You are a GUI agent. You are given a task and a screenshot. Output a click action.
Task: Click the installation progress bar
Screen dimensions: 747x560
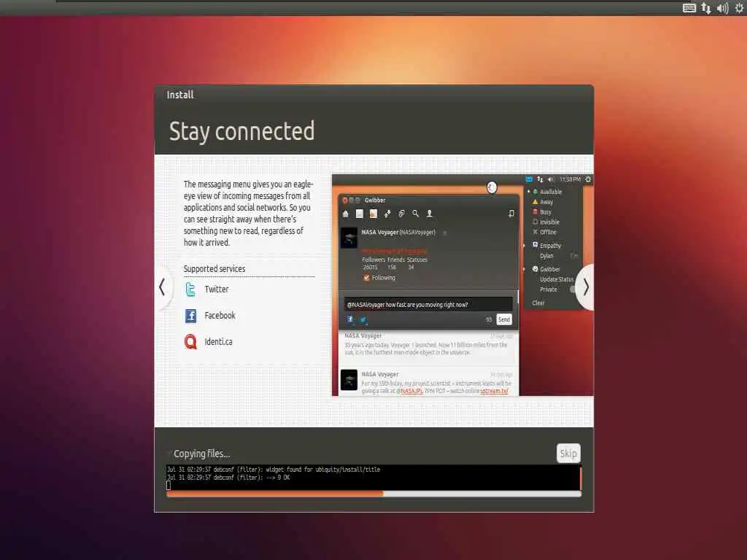[373, 494]
